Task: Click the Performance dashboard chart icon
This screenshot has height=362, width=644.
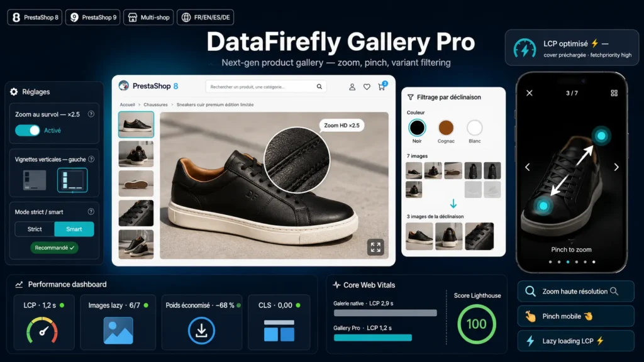Action: [x=19, y=285]
